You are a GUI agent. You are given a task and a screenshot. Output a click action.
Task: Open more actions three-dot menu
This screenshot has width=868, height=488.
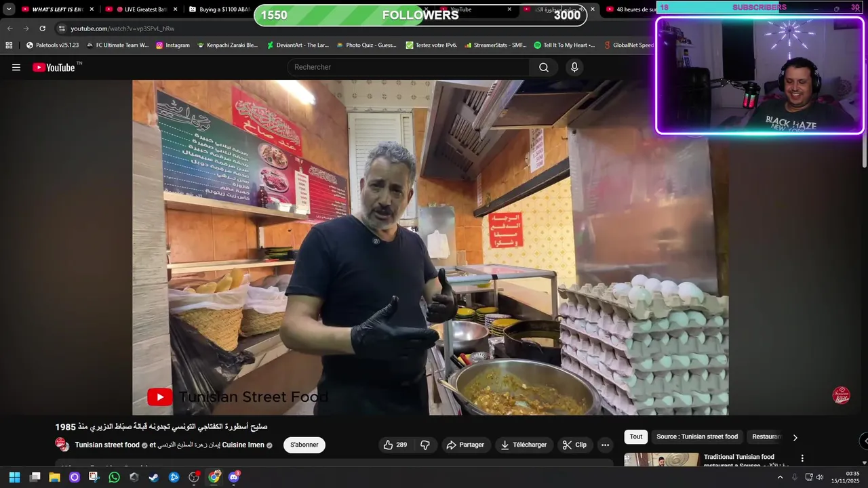(605, 445)
